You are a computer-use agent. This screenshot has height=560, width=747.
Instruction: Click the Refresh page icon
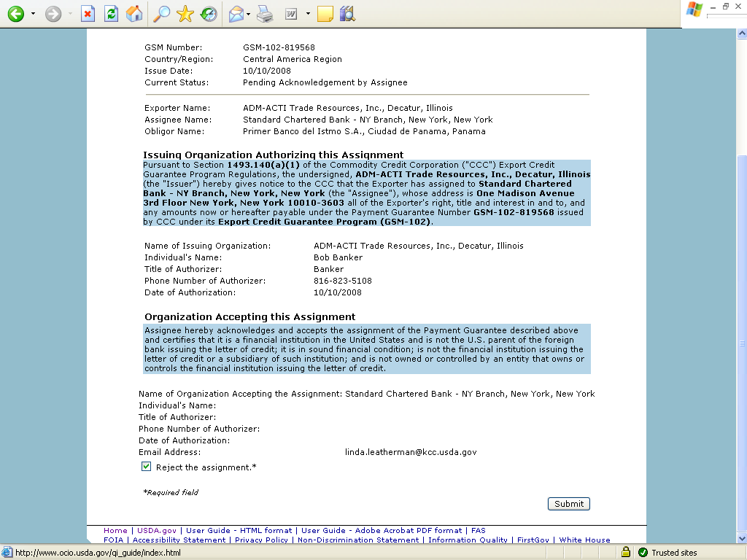click(x=111, y=14)
